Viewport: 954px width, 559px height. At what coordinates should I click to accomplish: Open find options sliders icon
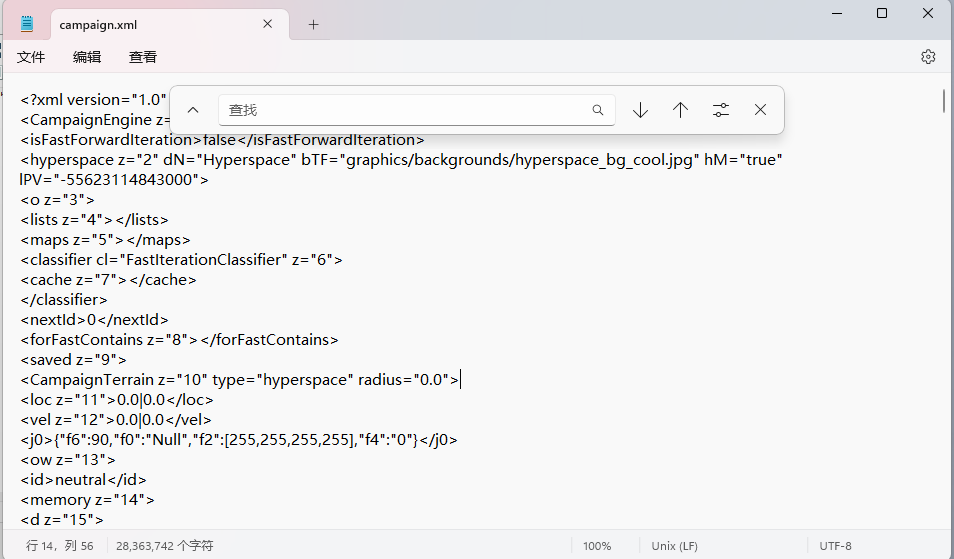coord(721,110)
